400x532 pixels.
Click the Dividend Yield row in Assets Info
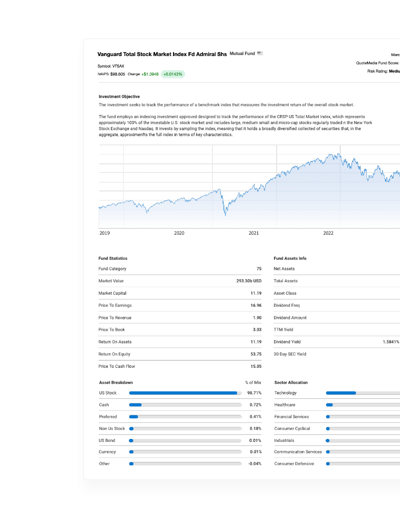click(x=336, y=342)
